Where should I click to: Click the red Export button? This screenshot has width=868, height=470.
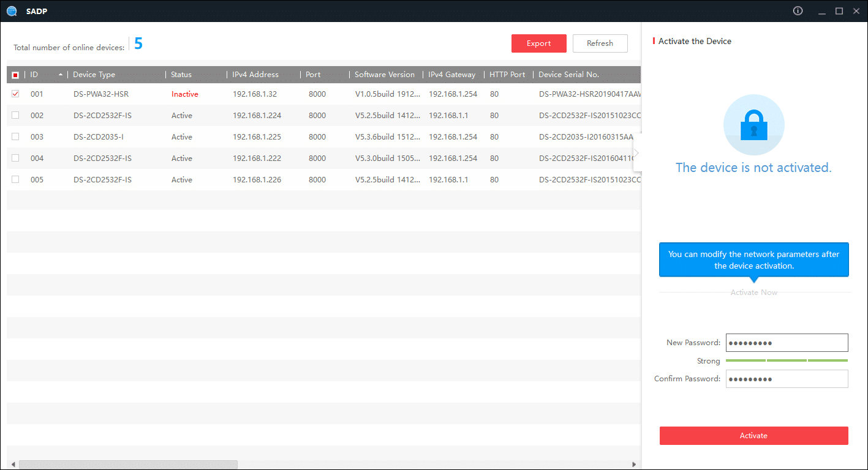[x=538, y=43]
